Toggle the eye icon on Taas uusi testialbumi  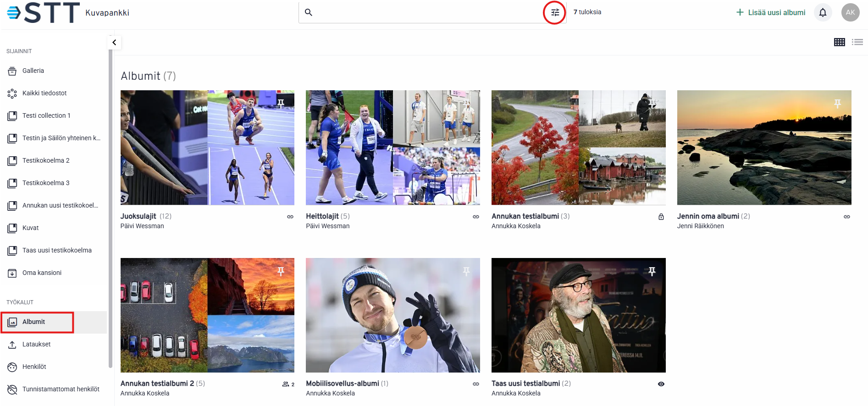661,384
